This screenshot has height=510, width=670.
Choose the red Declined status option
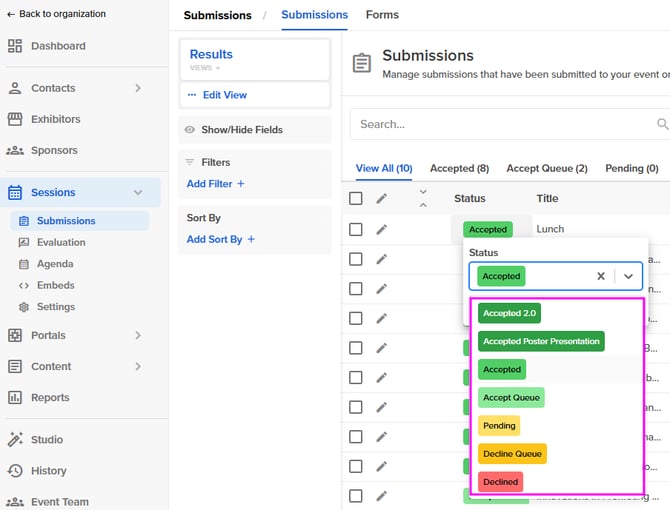coord(500,481)
